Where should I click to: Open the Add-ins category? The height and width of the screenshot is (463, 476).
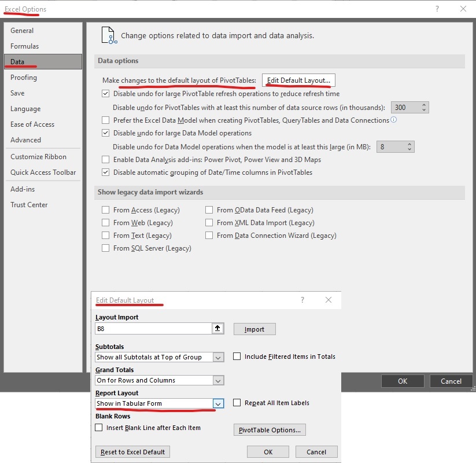pos(43,189)
